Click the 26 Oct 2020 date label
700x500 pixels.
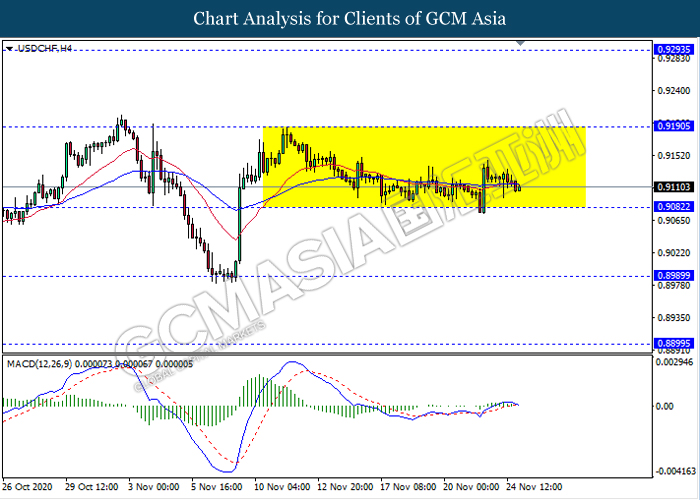pos(28,487)
